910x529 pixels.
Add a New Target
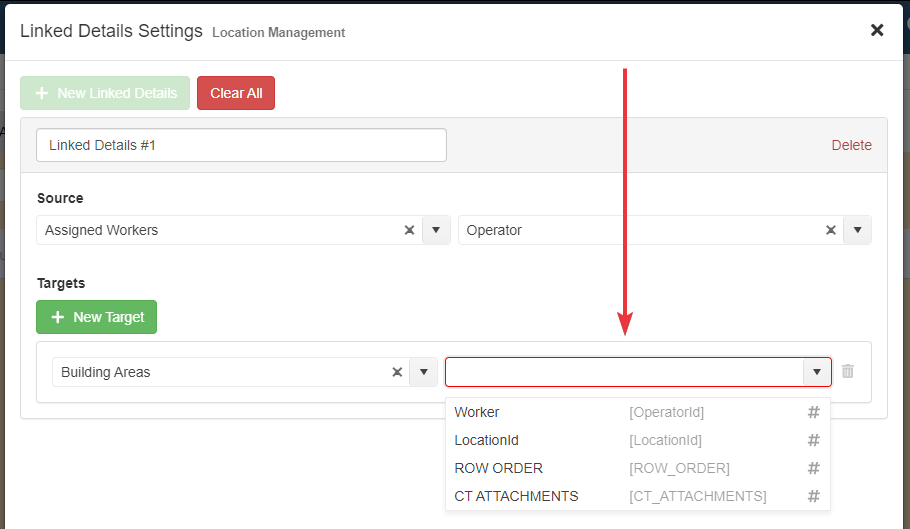tap(97, 317)
